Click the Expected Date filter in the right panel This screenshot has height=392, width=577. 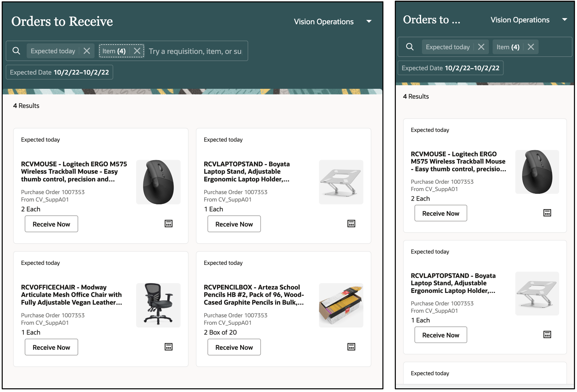450,68
